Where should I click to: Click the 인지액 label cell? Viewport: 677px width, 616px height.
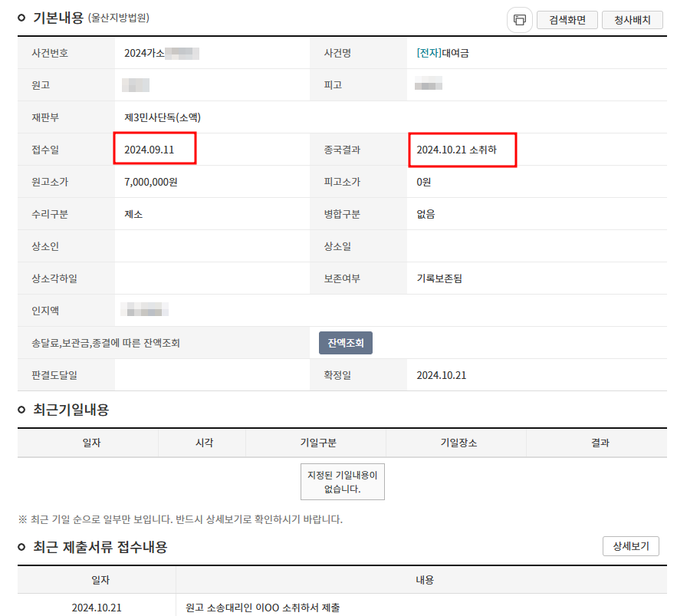pos(66,311)
